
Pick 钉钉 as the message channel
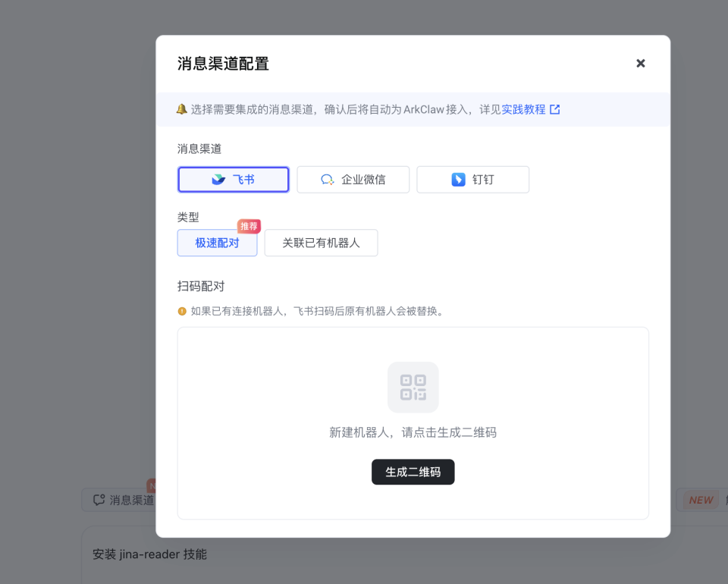[x=472, y=180]
